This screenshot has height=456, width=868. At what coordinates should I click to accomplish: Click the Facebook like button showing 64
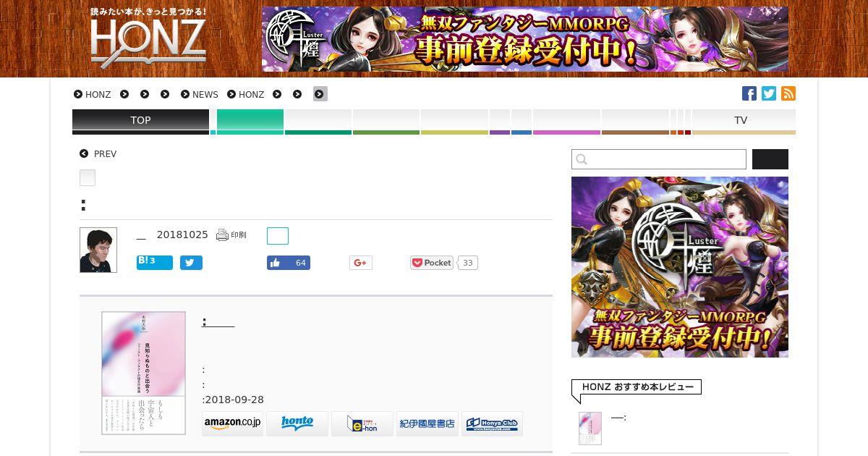(x=289, y=263)
